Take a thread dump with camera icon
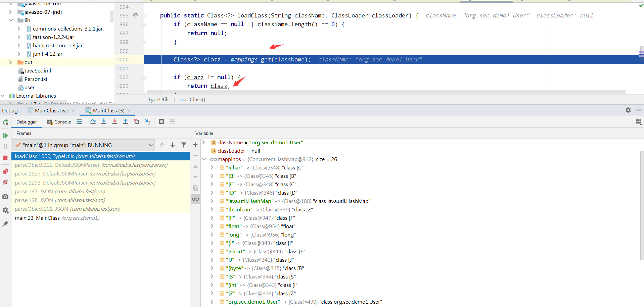This screenshot has height=307, width=644. click(x=5, y=197)
